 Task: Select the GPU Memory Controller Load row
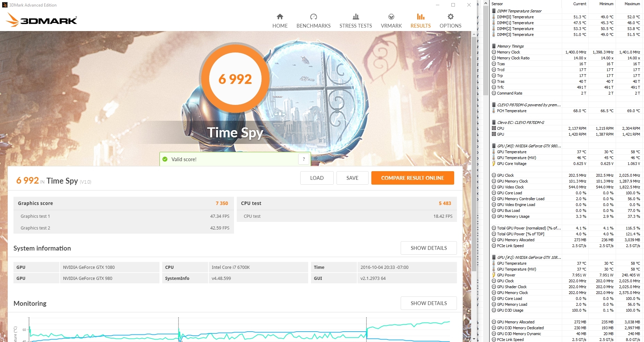tap(566, 199)
